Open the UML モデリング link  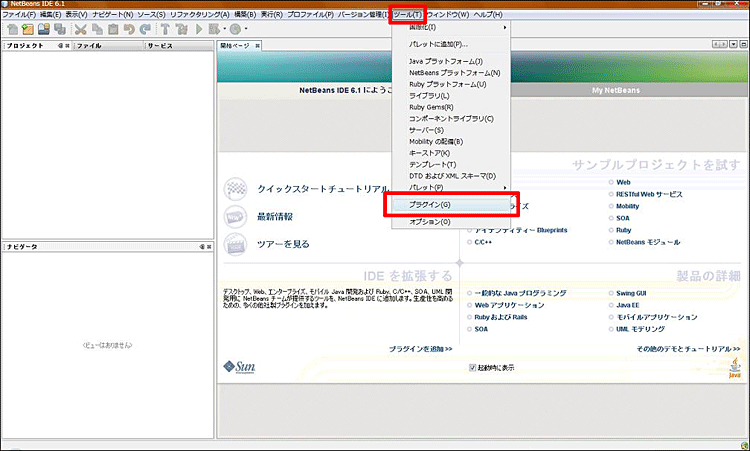(x=640, y=329)
